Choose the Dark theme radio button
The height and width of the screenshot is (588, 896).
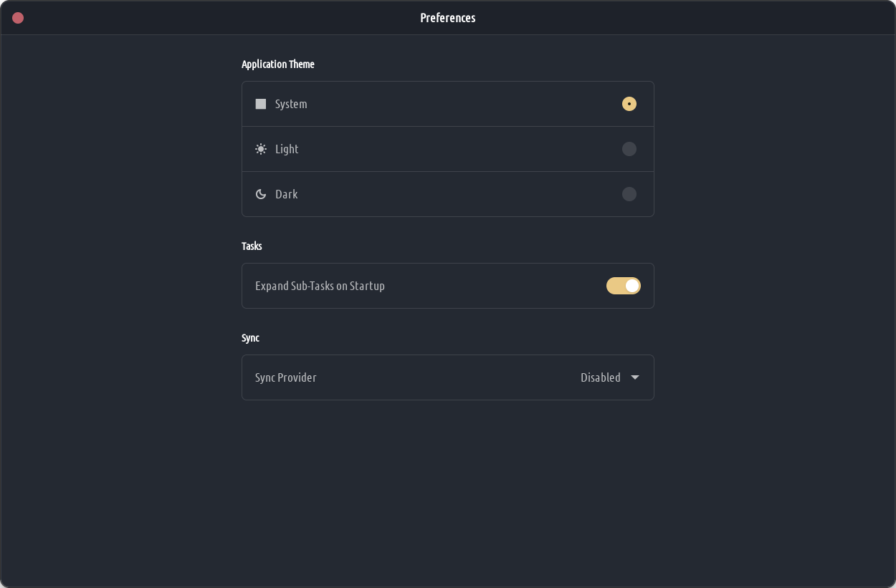[629, 194]
